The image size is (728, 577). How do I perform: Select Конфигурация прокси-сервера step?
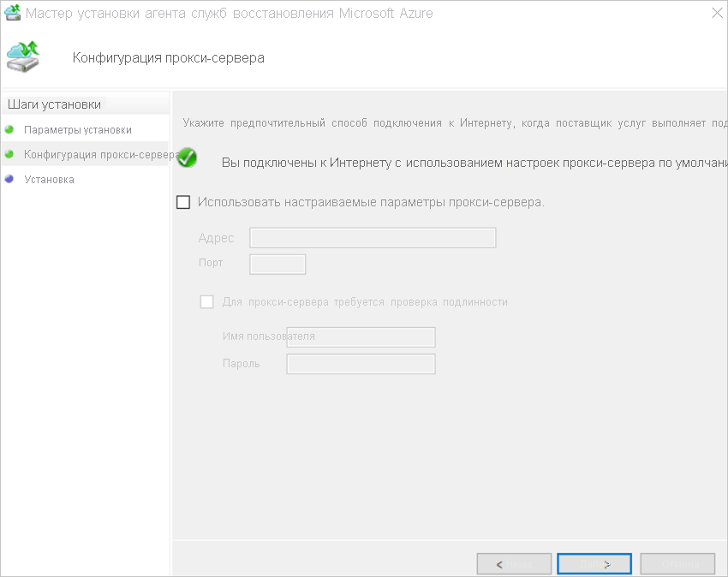(102, 155)
